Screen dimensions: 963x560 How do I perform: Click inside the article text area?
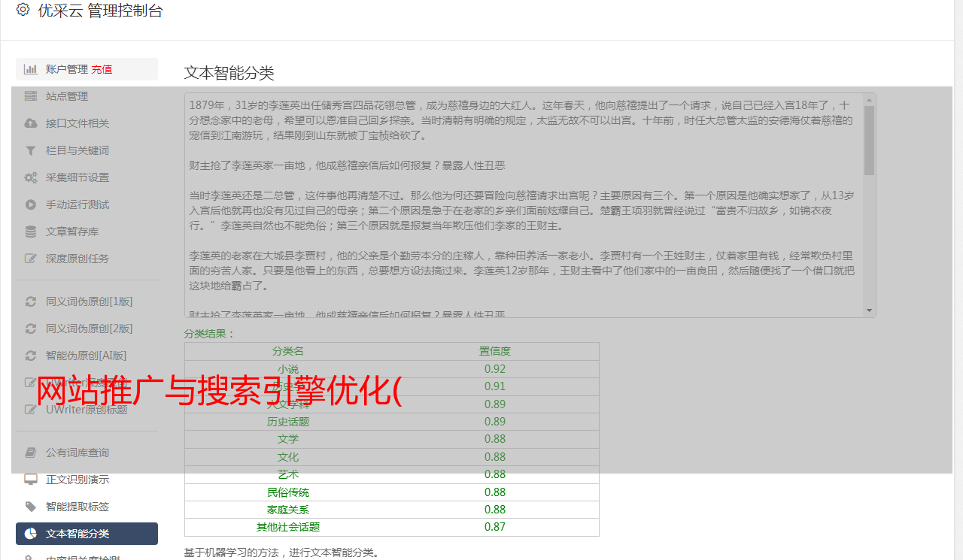[519, 203]
